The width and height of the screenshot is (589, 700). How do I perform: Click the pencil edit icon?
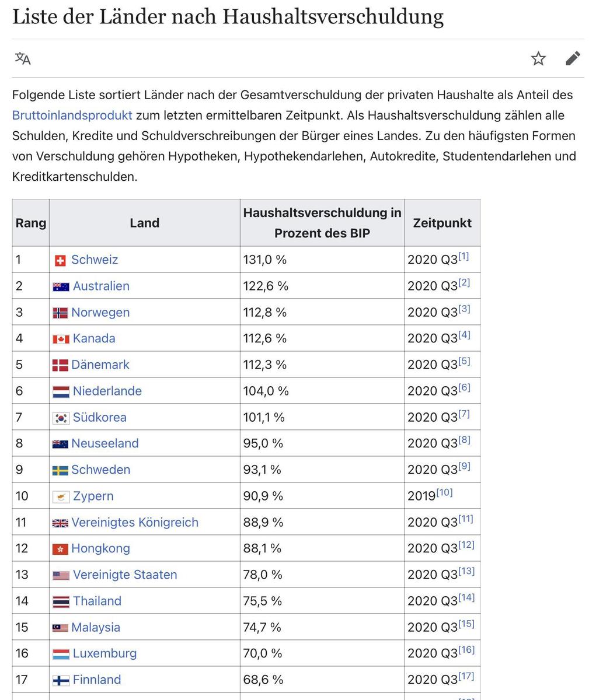click(573, 58)
